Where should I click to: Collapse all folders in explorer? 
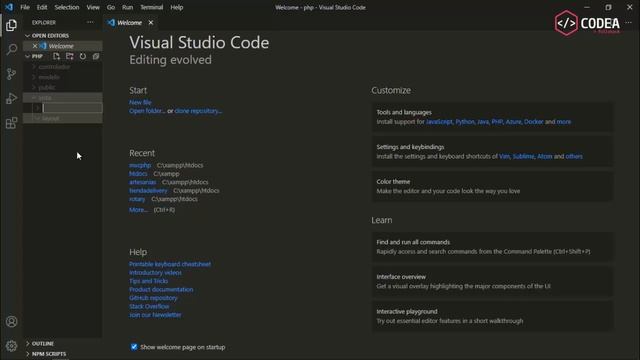[96, 56]
